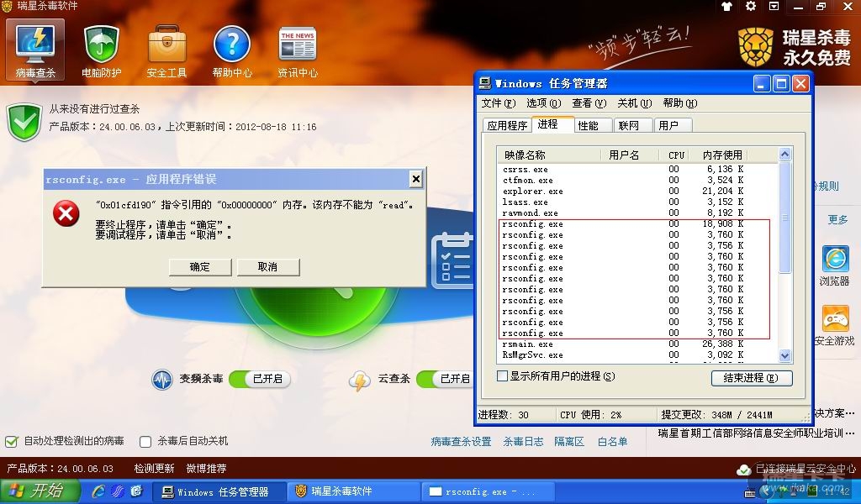
Task: Open the 文件 menu in Task Manager
Action: pos(498,103)
